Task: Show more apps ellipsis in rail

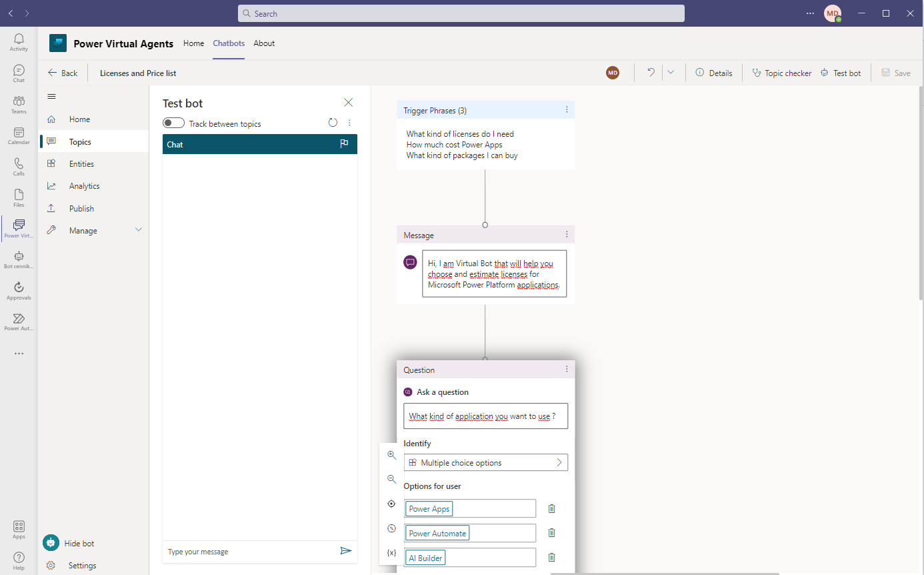Action: click(19, 354)
